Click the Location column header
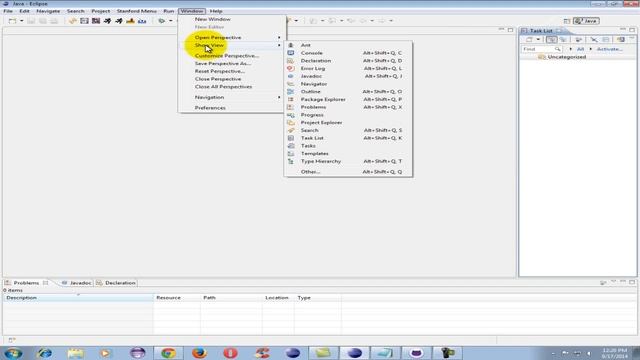 tap(278, 298)
